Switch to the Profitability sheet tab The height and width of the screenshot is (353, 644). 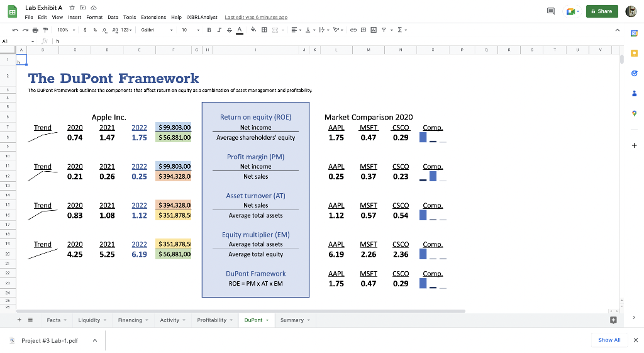[215, 320]
